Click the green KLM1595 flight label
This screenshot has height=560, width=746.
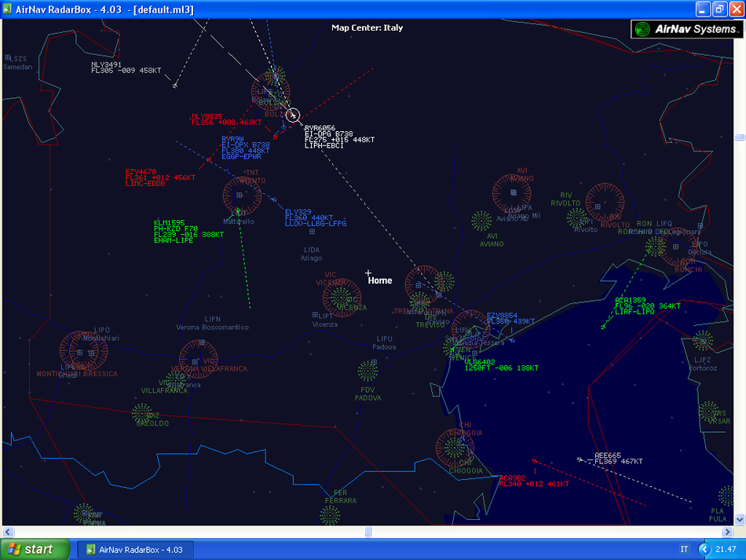pyautogui.click(x=188, y=232)
